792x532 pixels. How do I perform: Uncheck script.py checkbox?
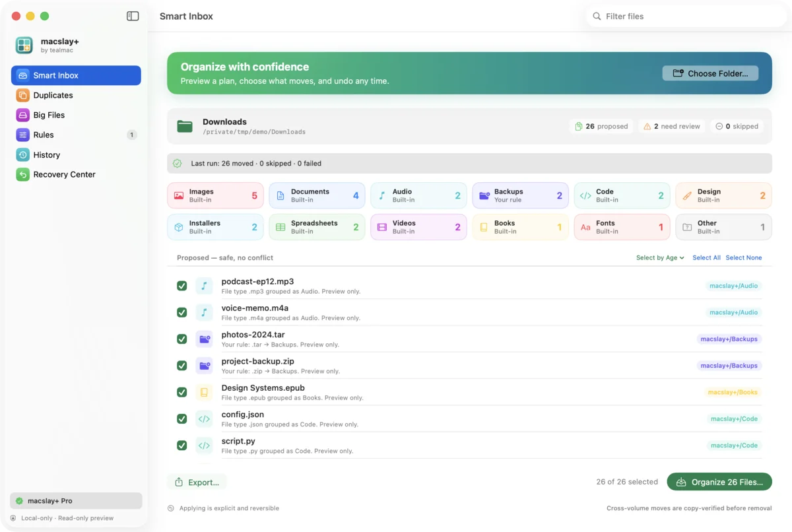(x=181, y=446)
